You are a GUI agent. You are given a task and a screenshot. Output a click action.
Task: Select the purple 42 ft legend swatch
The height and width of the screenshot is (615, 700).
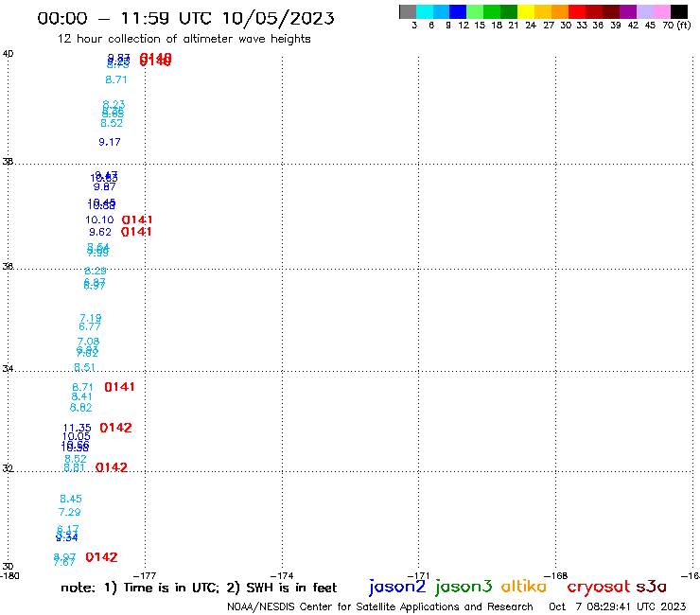pos(628,11)
